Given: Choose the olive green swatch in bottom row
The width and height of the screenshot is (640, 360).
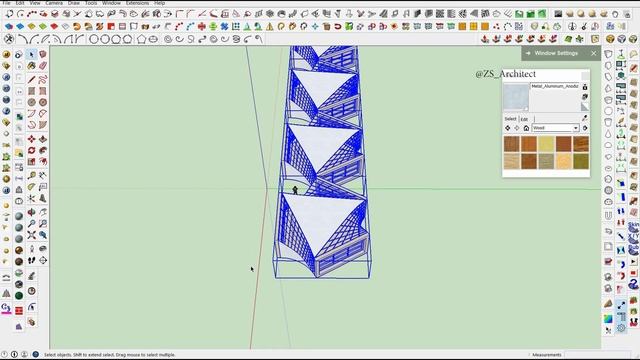Looking at the screenshot, I should [x=581, y=161].
